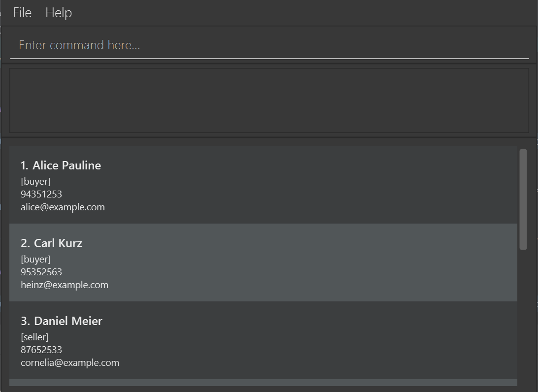538x392 pixels.
Task: Click the email cornelia@example.com
Action: click(70, 362)
